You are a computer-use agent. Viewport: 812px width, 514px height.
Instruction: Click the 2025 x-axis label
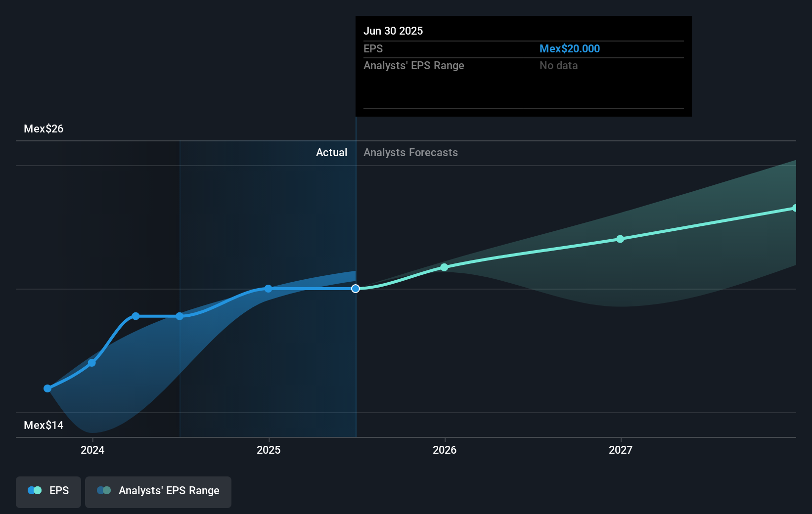point(269,450)
